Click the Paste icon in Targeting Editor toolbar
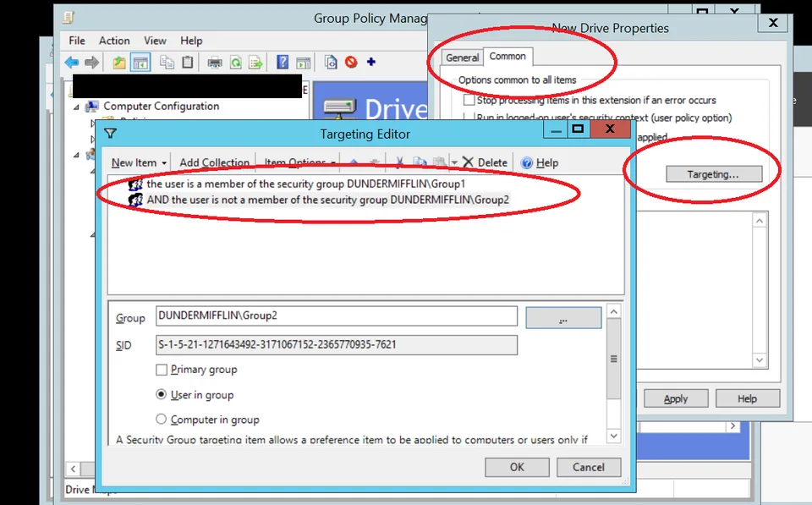Viewport: 812px width, 505px height. 440,162
